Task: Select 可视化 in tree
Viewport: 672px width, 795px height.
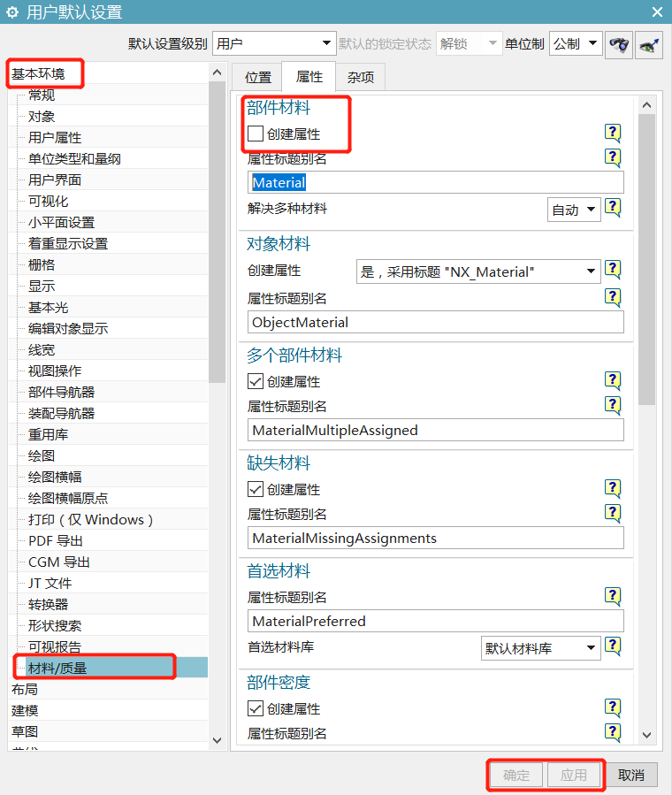Action: [48, 202]
